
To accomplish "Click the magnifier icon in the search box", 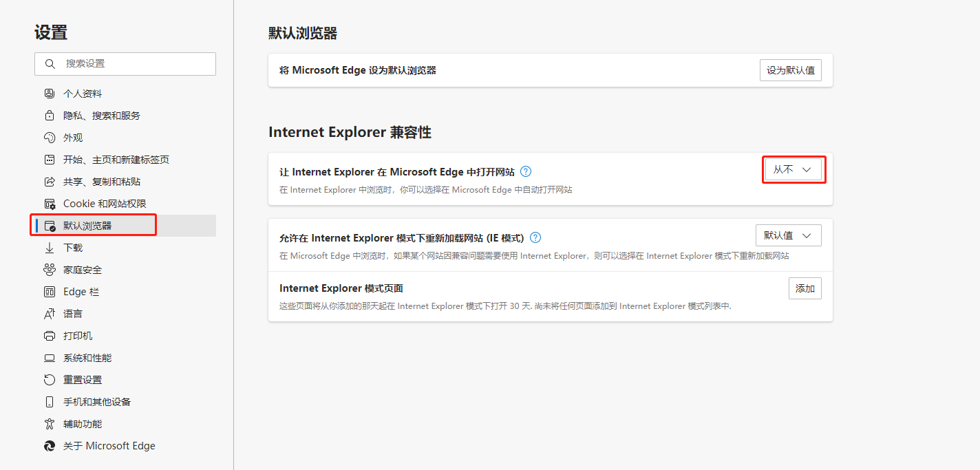I will [x=50, y=64].
